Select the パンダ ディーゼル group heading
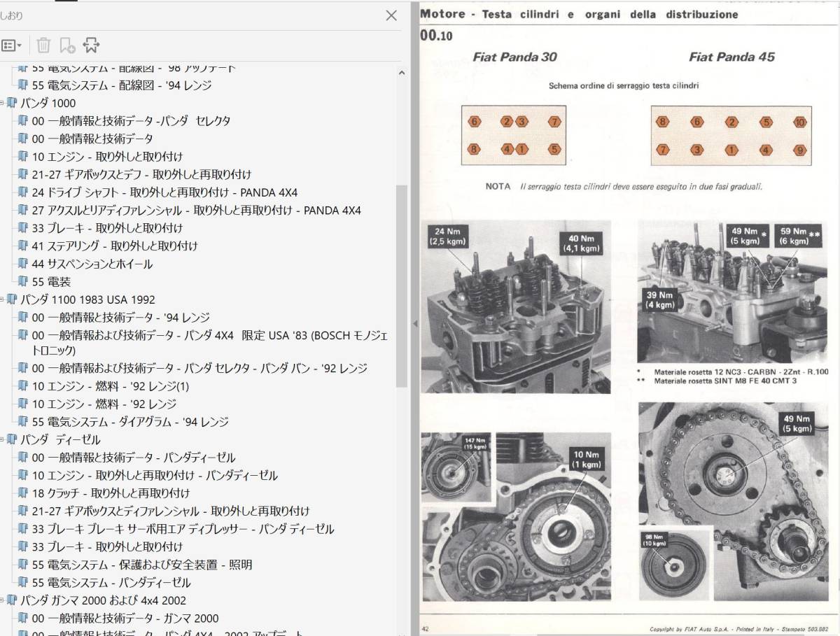The height and width of the screenshot is (636, 840). [60, 439]
